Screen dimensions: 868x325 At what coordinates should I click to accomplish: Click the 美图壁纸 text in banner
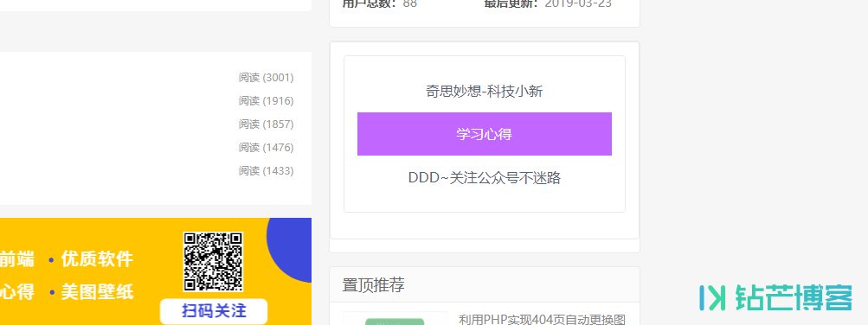pyautogui.click(x=97, y=291)
